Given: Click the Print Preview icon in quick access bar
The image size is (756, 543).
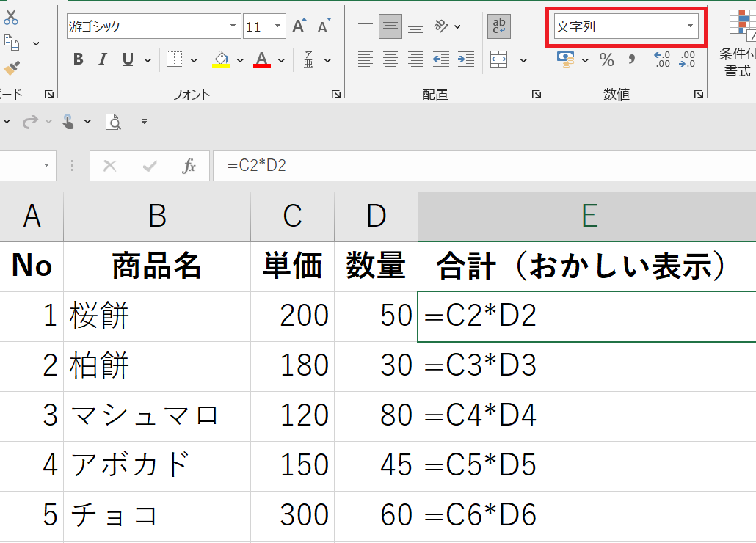Looking at the screenshot, I should (113, 122).
